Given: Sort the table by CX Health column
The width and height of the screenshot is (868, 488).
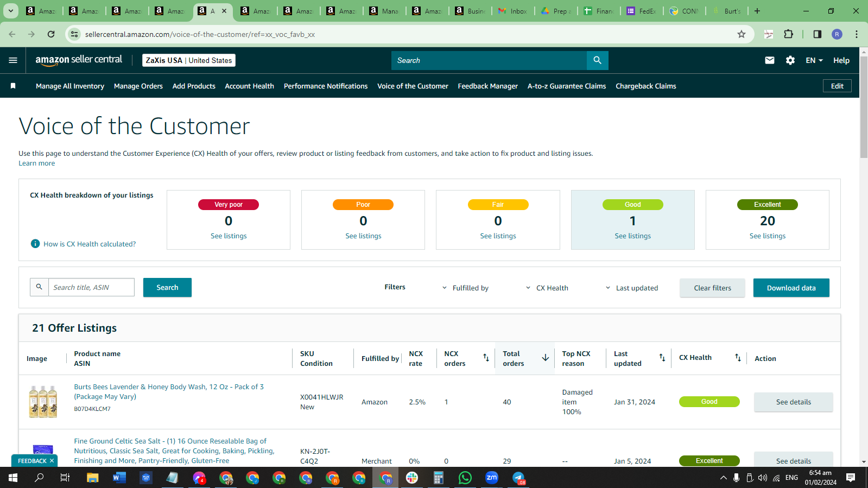Looking at the screenshot, I should coord(738,357).
